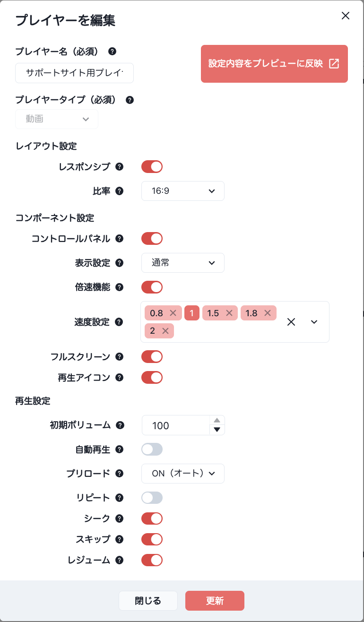Expand the 速度設定 options list

click(x=313, y=322)
